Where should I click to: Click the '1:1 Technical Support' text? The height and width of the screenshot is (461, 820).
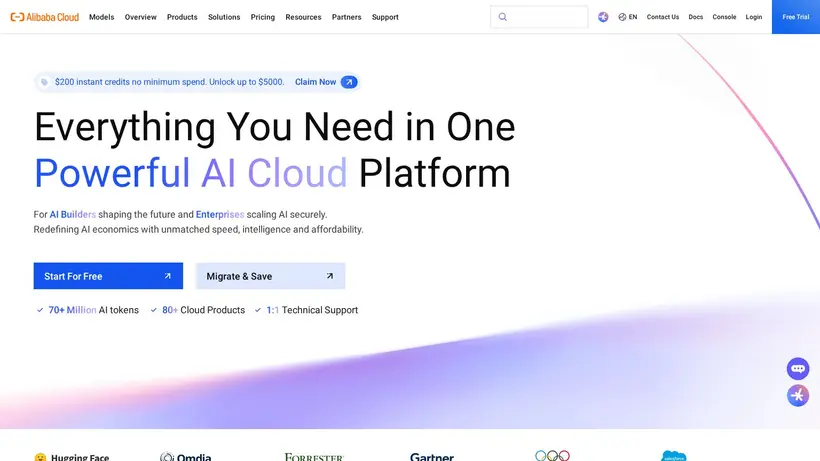point(312,310)
